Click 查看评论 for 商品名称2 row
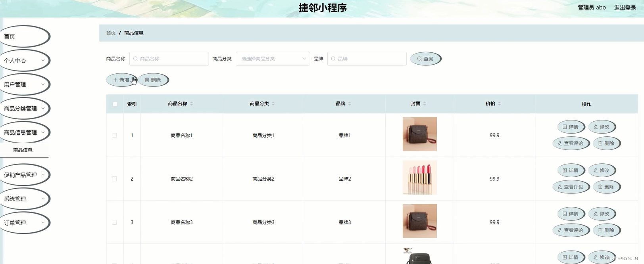Screen dimensions: 644x264 tap(571, 187)
